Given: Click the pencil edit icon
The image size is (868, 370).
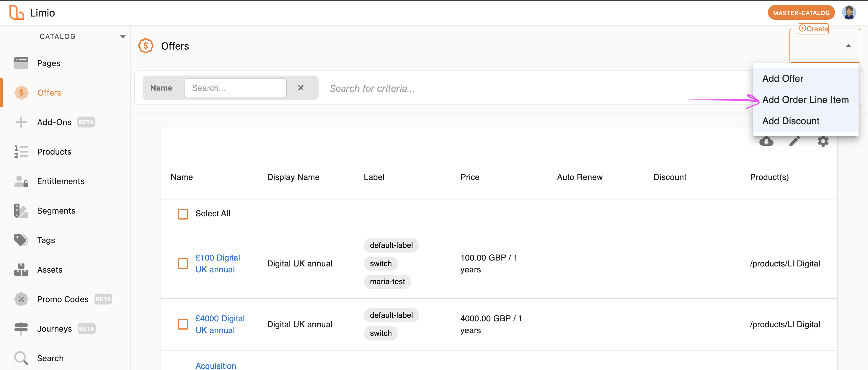Looking at the screenshot, I should coord(794,141).
